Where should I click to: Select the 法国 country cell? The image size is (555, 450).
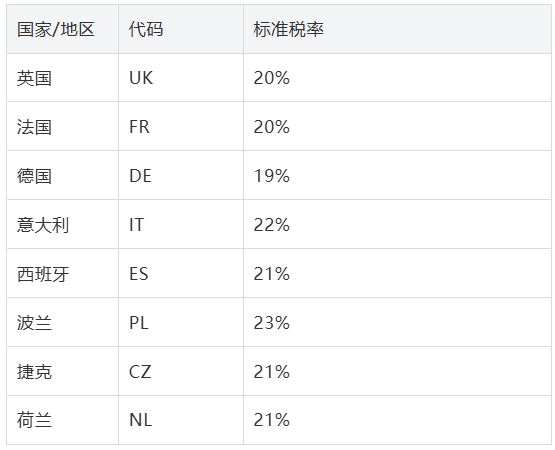(x=63, y=127)
